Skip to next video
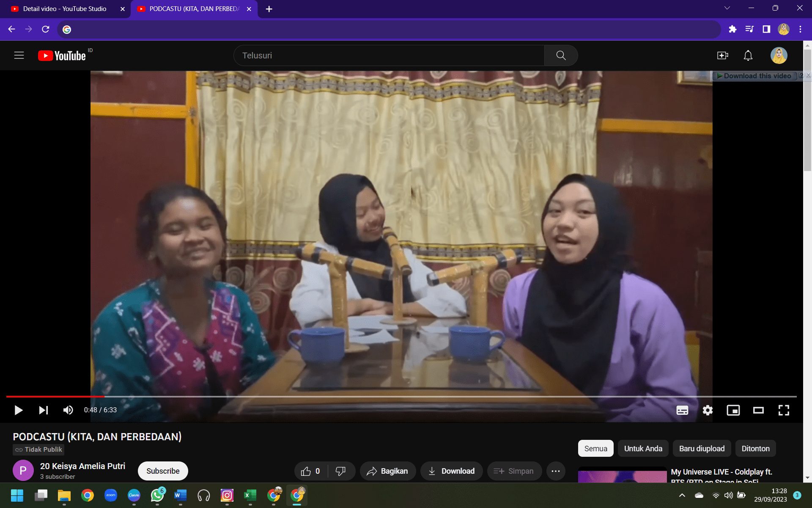 pos(44,410)
